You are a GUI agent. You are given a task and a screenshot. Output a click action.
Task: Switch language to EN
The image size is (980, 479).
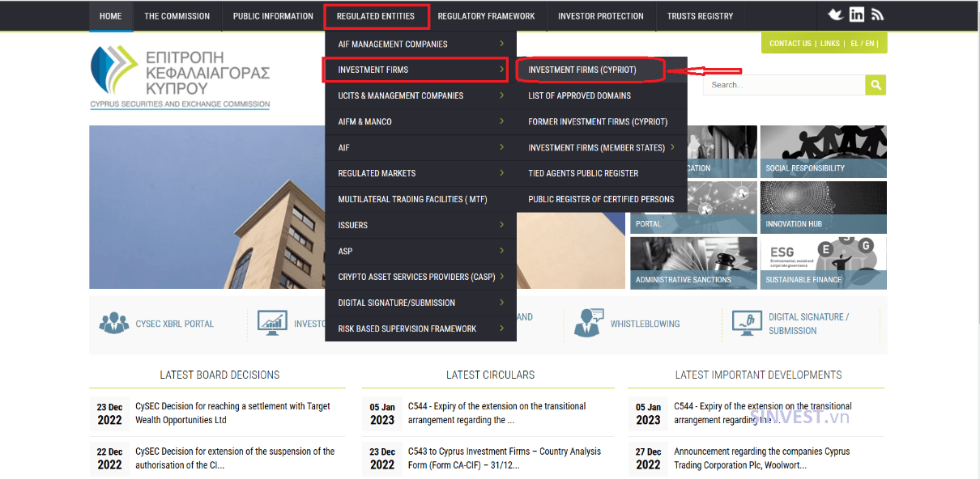[870, 44]
